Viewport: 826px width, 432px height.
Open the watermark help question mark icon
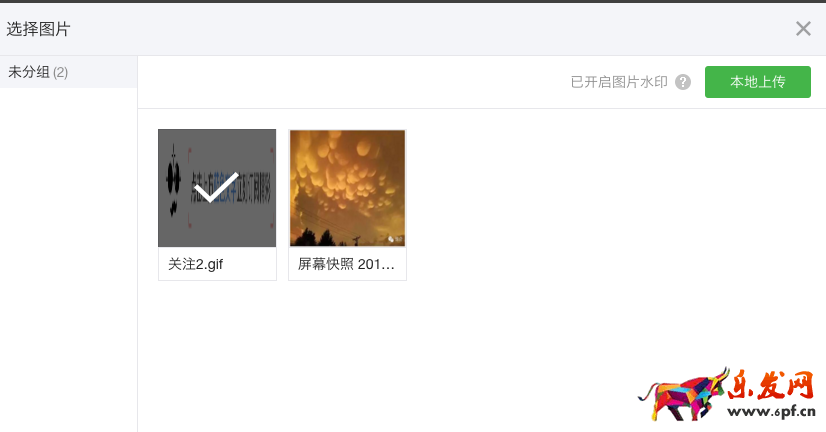[683, 82]
